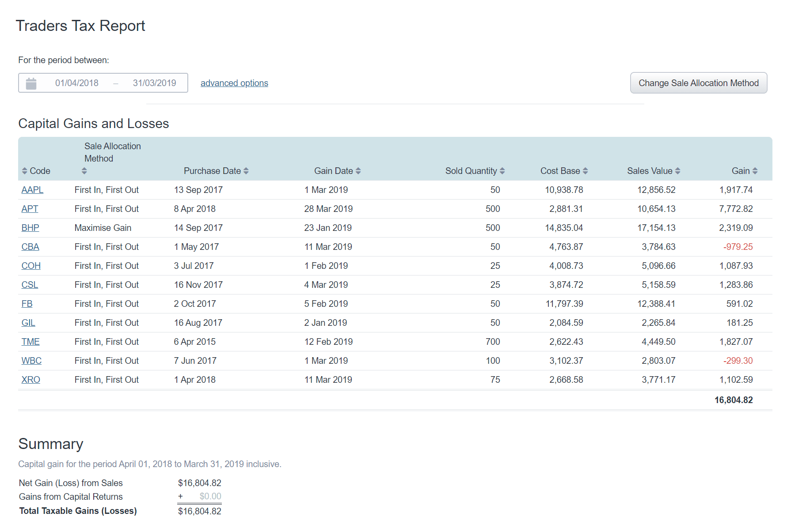Click the Sold Quantity column header

pyautogui.click(x=471, y=171)
